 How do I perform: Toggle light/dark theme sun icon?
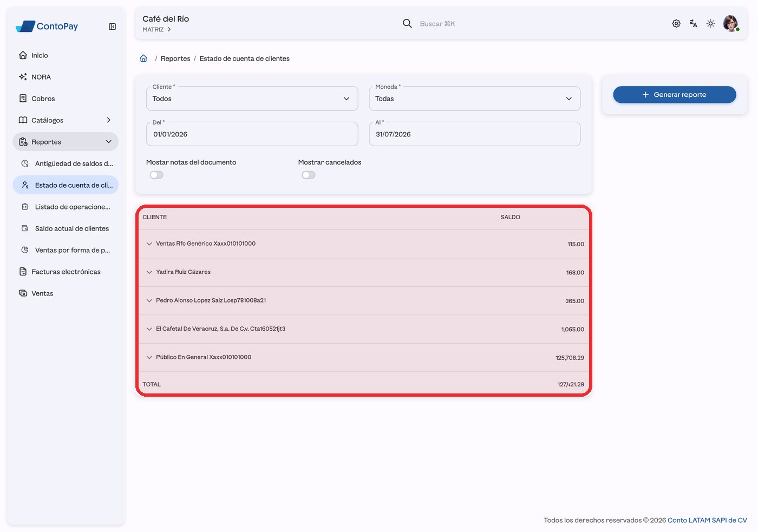[x=710, y=23]
